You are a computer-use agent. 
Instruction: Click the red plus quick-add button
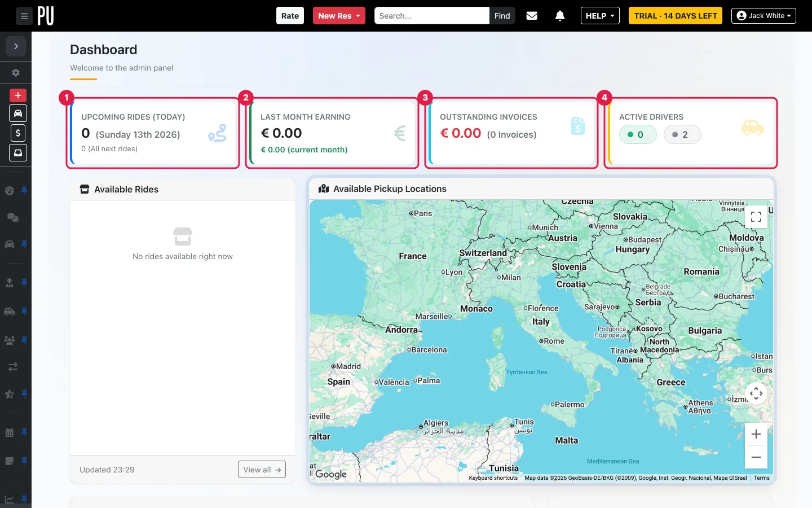(x=18, y=95)
